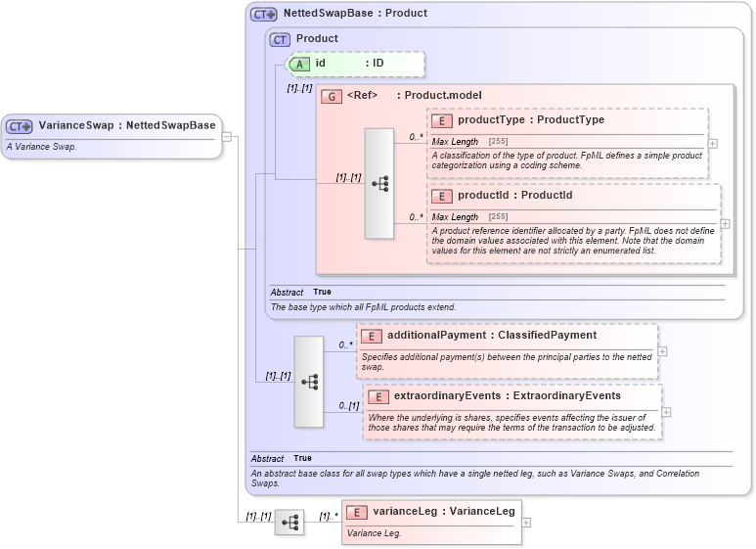Collapse the VarianceSwap node
The height and width of the screenshot is (549, 756).
(x=227, y=137)
